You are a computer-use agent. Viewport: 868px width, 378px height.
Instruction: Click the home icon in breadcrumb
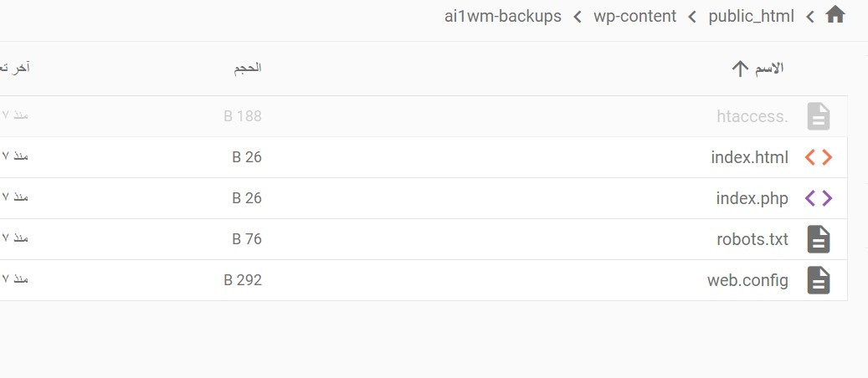tap(835, 15)
